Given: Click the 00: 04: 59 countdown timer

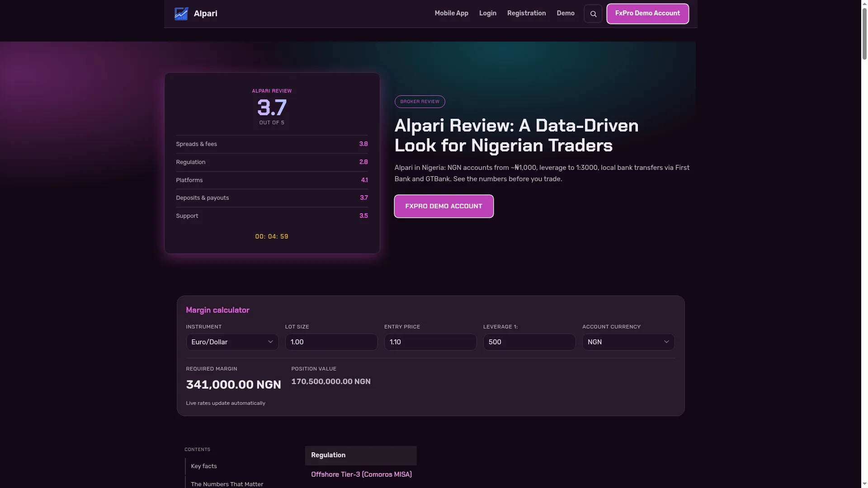Looking at the screenshot, I should click(272, 237).
